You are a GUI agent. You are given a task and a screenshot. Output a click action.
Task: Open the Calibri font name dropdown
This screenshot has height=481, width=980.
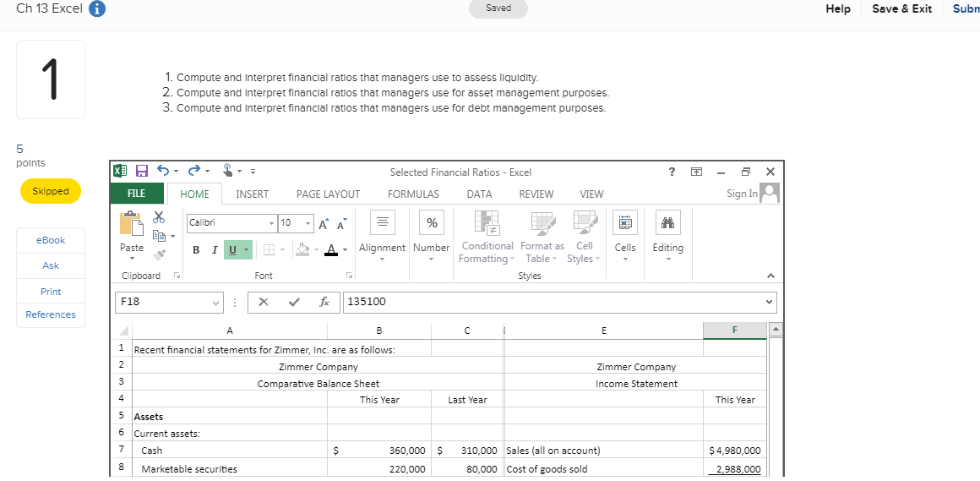click(x=270, y=223)
